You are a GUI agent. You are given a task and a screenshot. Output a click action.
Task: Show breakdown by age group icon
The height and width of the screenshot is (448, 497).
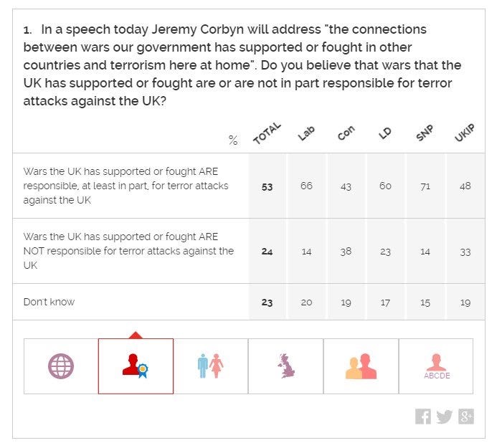point(361,366)
